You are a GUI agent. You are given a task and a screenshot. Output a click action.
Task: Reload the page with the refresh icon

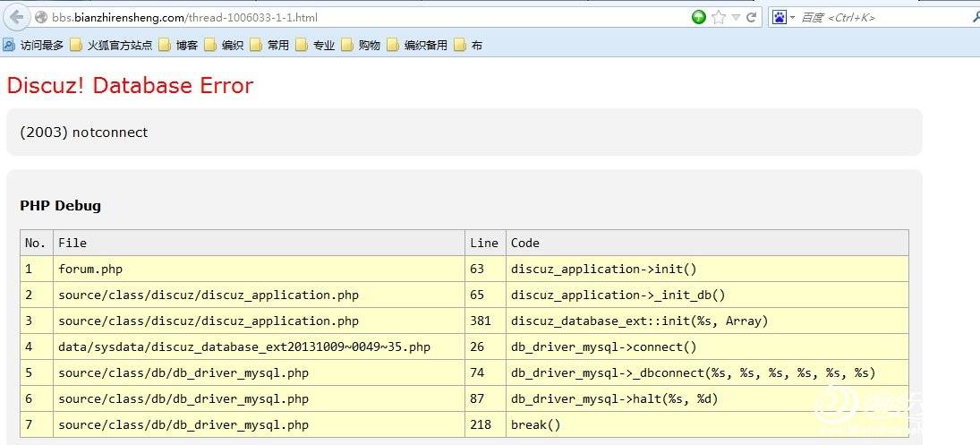point(751,18)
